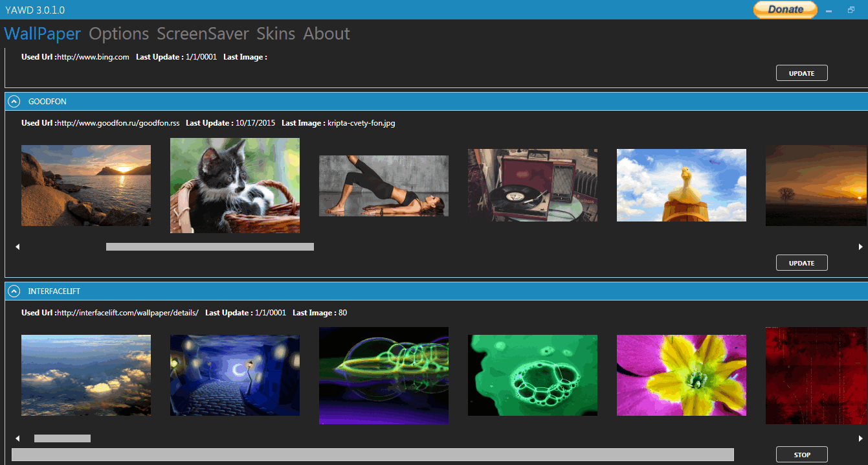Restore down the YAWD window
The image size is (868, 465).
(851, 10)
